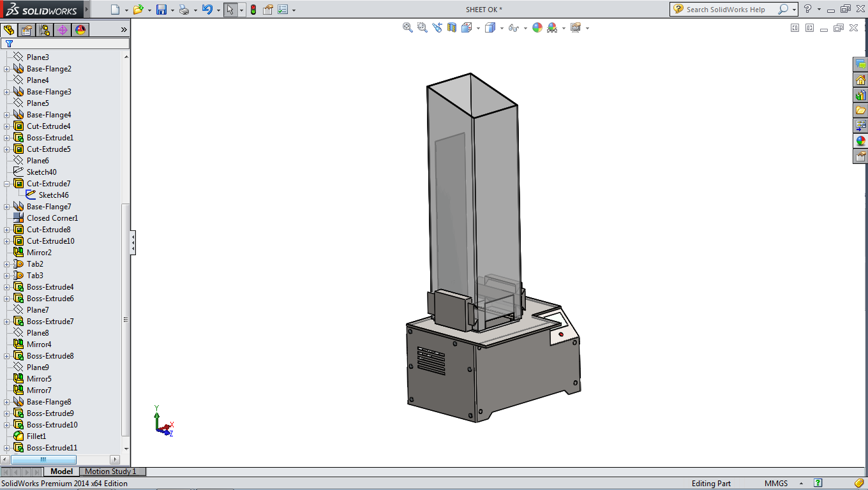
Task: Expand the manager pane tabs chevron
Action: [x=124, y=29]
